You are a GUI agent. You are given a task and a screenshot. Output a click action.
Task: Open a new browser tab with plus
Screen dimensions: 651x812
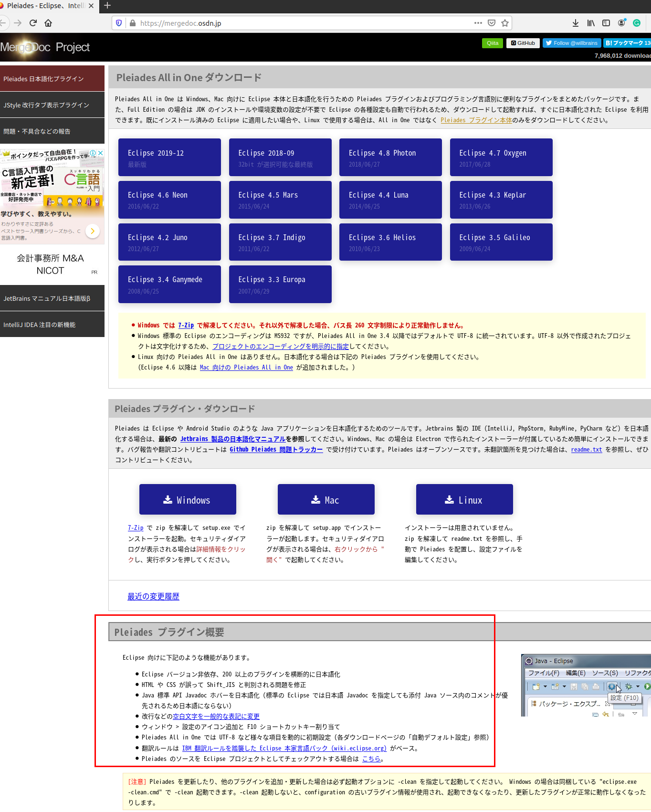click(107, 6)
